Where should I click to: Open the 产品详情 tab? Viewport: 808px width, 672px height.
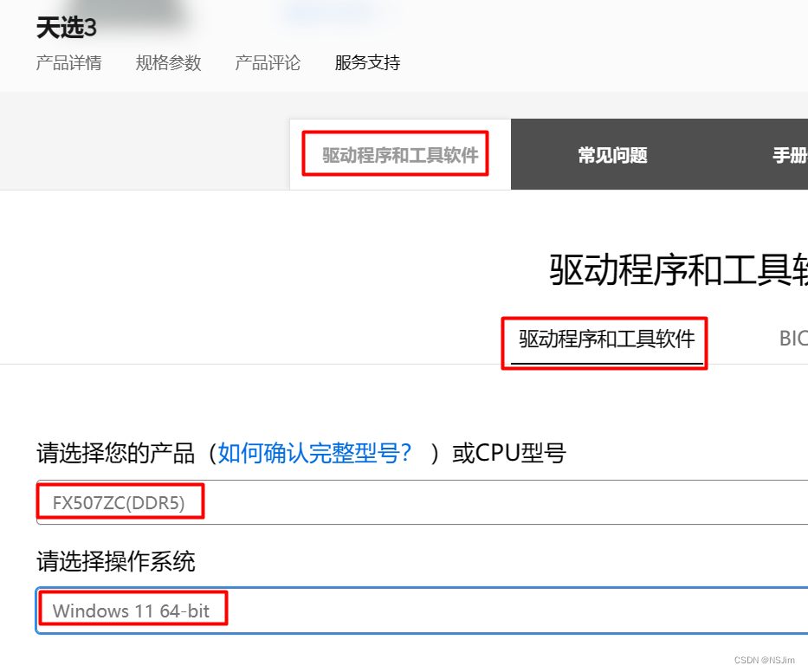click(x=68, y=63)
